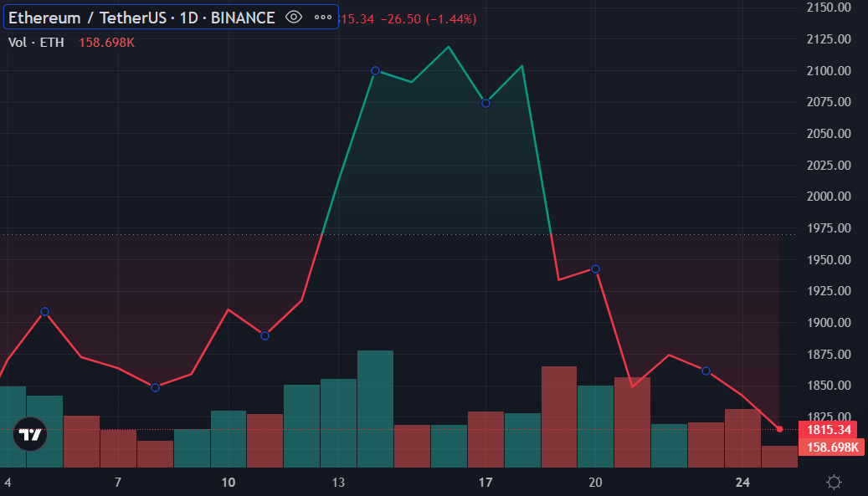The width and height of the screenshot is (868, 496).
Task: Click the circle marker near 1862 before date 24
Action: [x=706, y=371]
